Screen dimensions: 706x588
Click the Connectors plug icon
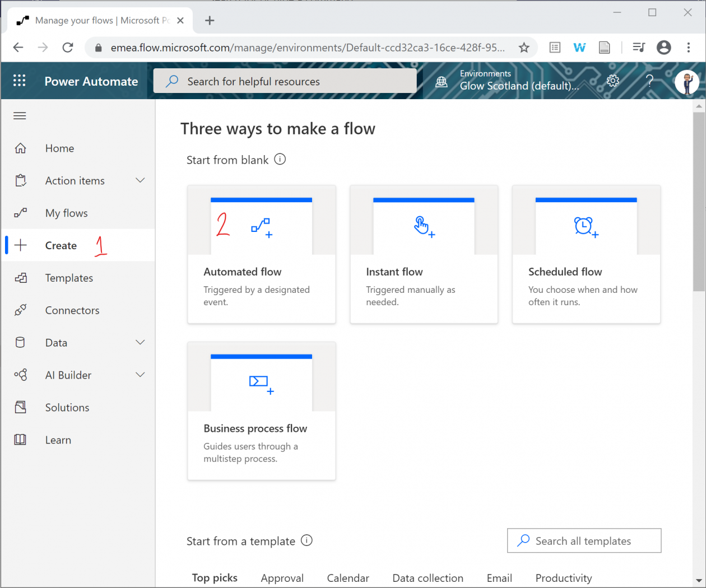tap(21, 310)
